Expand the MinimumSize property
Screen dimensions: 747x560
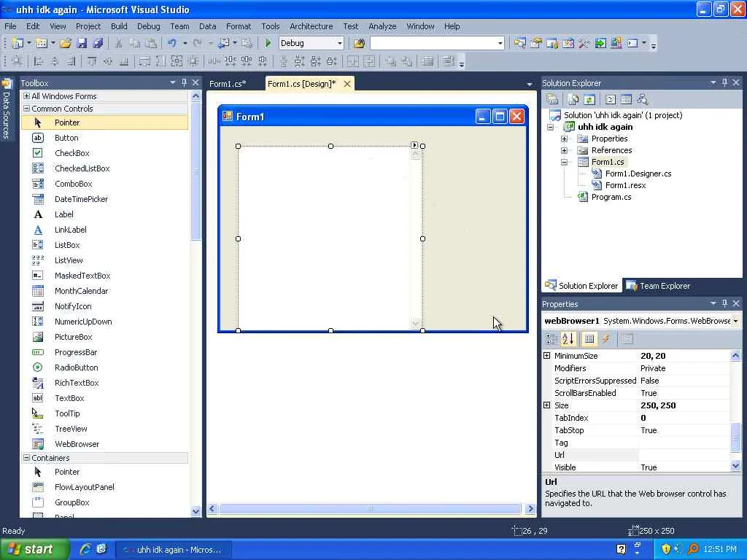coord(547,356)
